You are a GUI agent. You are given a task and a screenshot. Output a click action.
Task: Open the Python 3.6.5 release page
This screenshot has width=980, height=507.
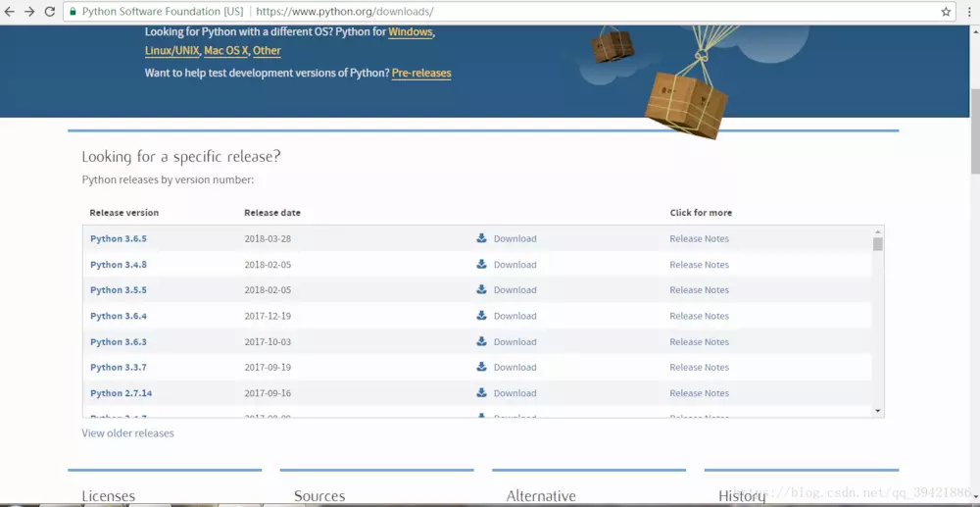click(x=119, y=239)
